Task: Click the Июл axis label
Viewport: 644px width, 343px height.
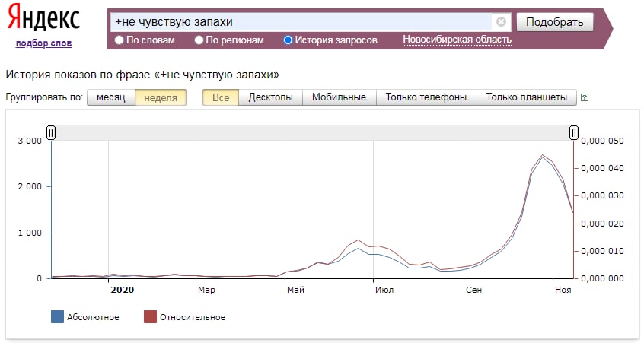Action: coord(384,290)
